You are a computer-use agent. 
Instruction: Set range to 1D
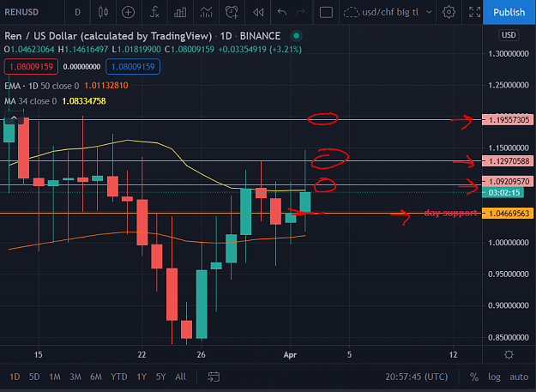(15, 377)
